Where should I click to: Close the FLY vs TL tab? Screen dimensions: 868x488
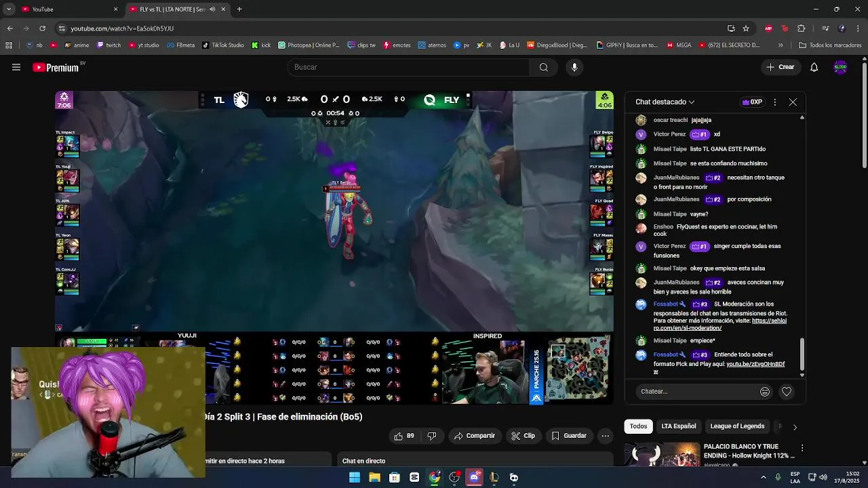coord(223,9)
